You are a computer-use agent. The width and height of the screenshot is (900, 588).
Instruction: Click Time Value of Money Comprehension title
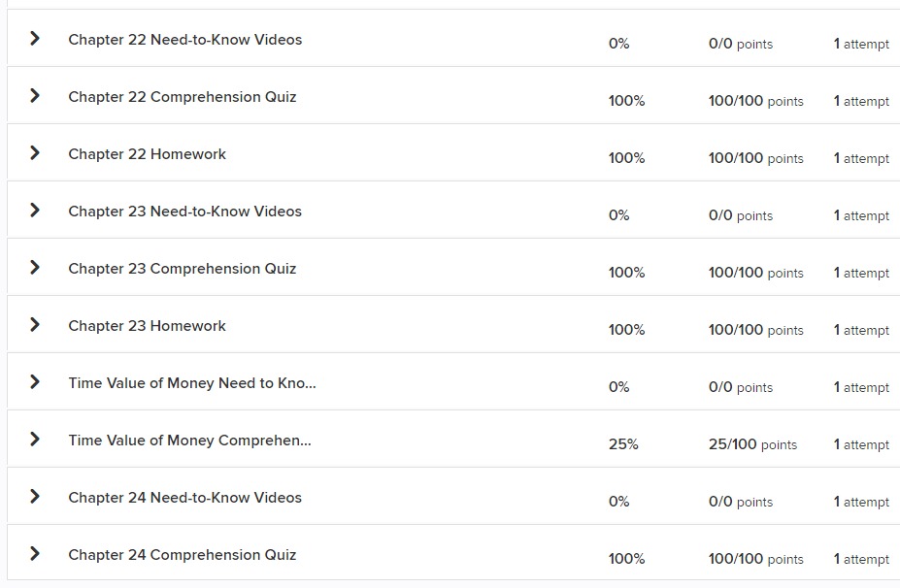coord(189,441)
